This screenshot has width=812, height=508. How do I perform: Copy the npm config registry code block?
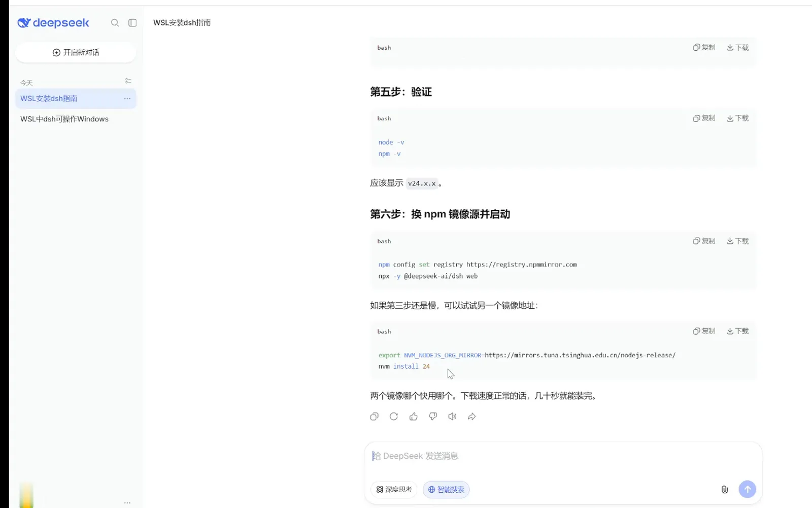[x=704, y=241]
